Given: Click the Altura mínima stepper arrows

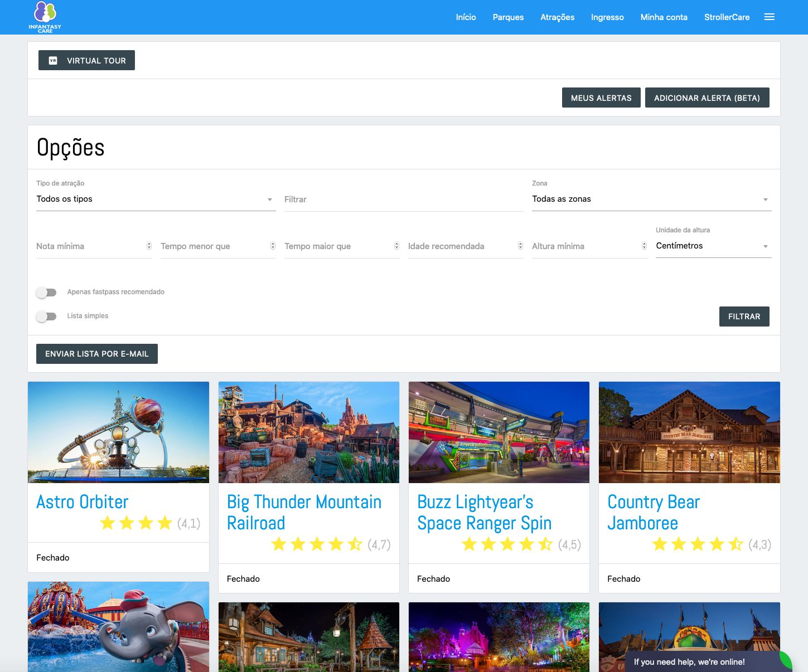Looking at the screenshot, I should click(x=644, y=246).
